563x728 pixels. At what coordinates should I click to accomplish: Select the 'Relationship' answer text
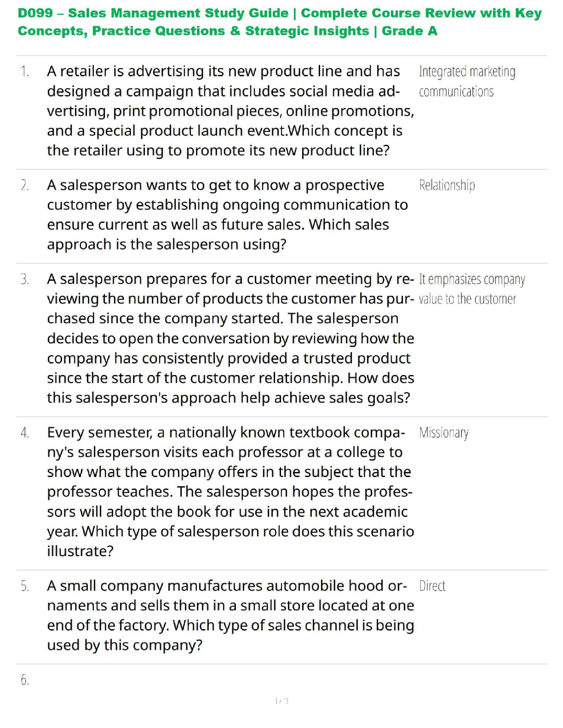[447, 185]
